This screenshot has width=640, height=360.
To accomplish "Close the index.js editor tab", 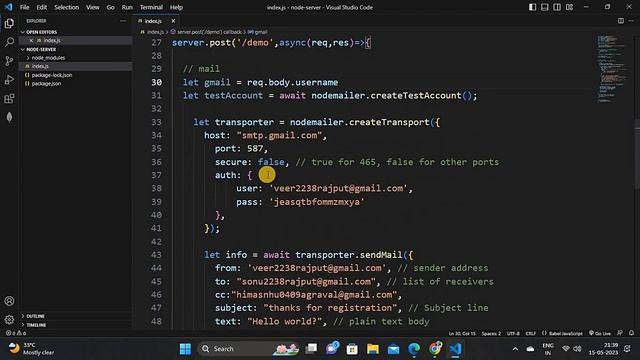I will click(173, 21).
